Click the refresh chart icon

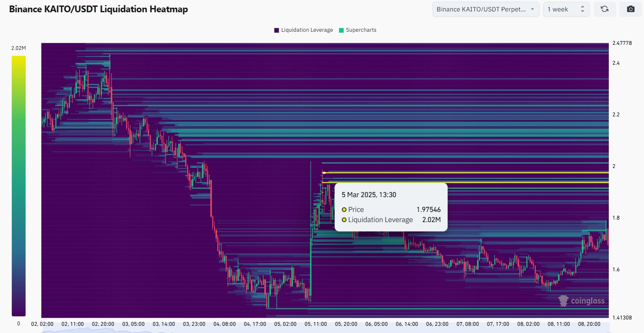[x=605, y=9]
